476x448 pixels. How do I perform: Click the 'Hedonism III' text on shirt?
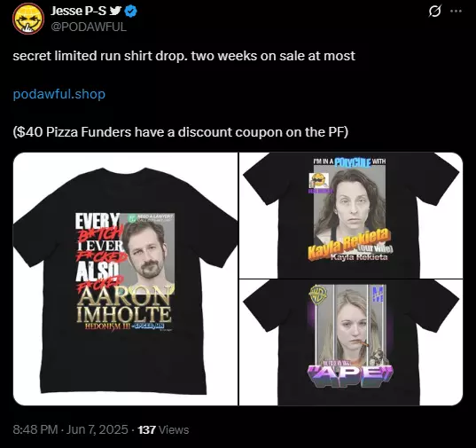[x=108, y=326]
